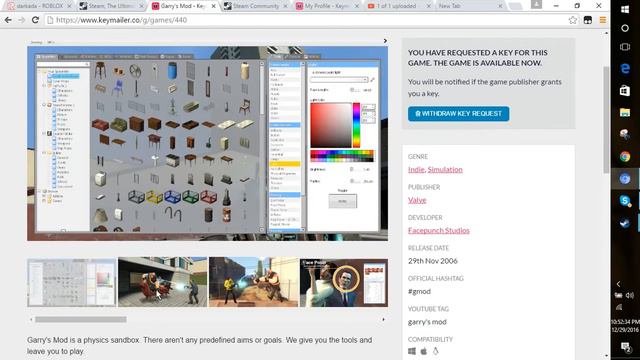Switch to the 1 of 1 uploaded tab
640x360 pixels.
(398, 6)
